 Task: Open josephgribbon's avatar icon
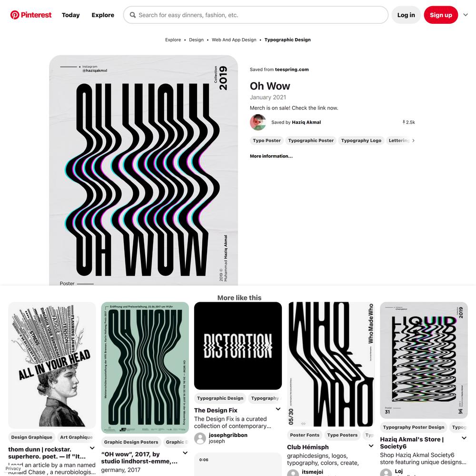[x=200, y=438]
